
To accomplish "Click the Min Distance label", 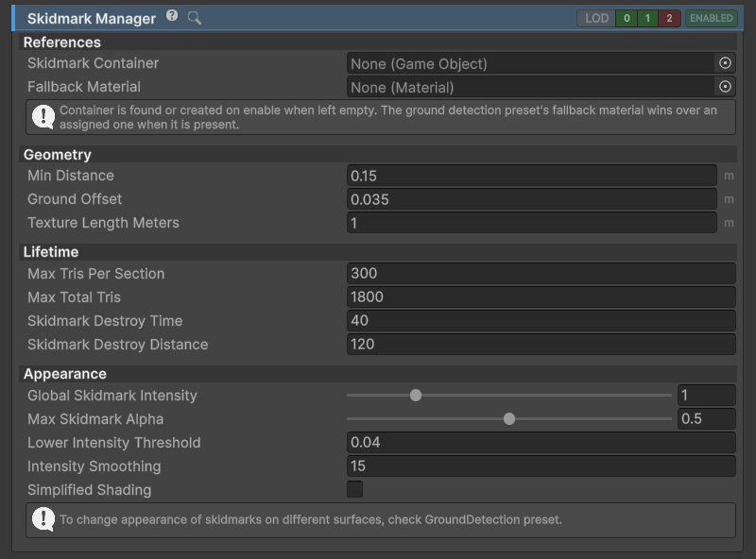I will [x=71, y=176].
